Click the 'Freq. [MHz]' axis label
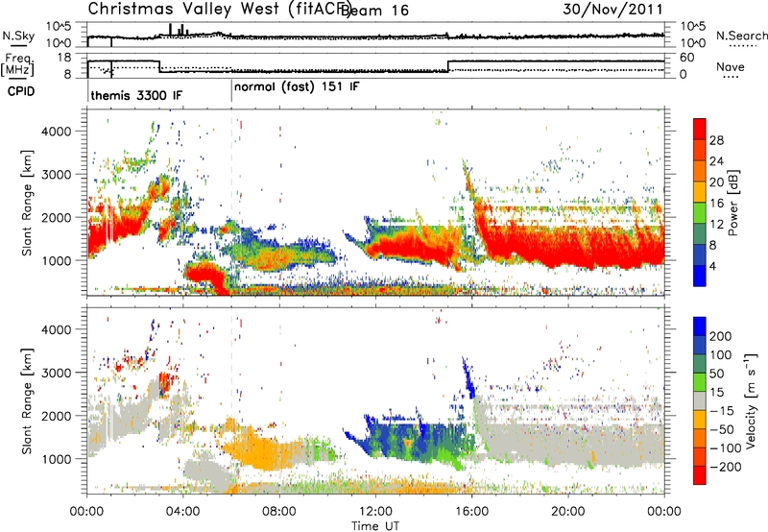The height and width of the screenshot is (532, 768). coord(17,65)
